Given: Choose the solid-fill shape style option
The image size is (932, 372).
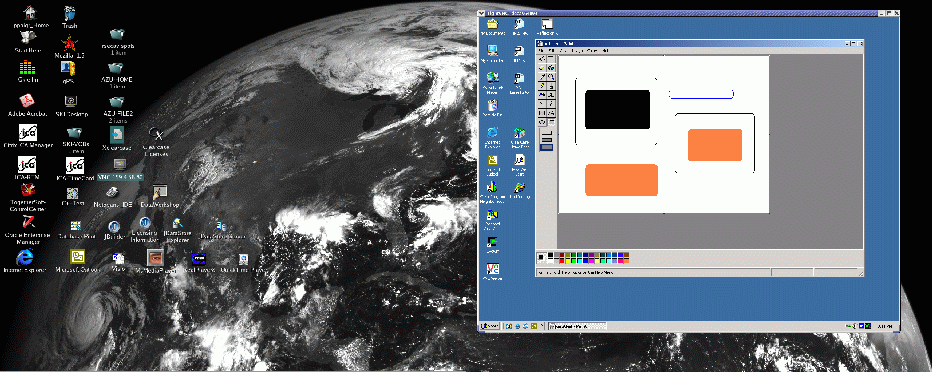Looking at the screenshot, I should (547, 147).
